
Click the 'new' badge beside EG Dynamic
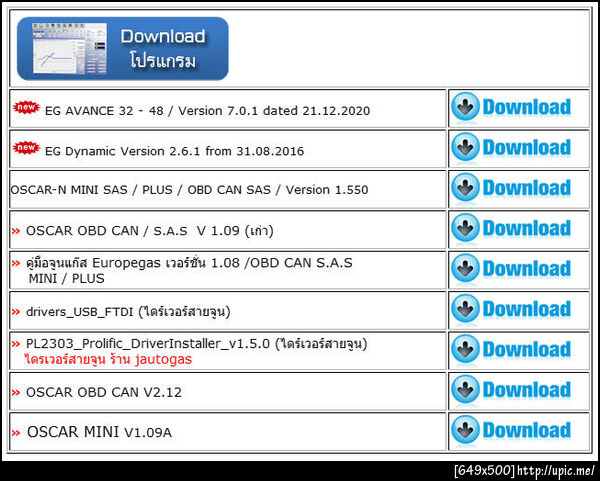click(x=26, y=147)
